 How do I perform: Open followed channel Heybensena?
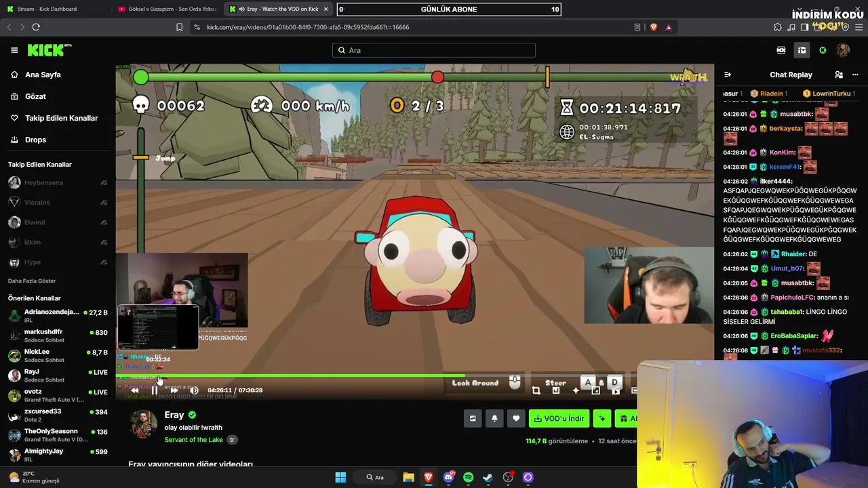click(58, 183)
